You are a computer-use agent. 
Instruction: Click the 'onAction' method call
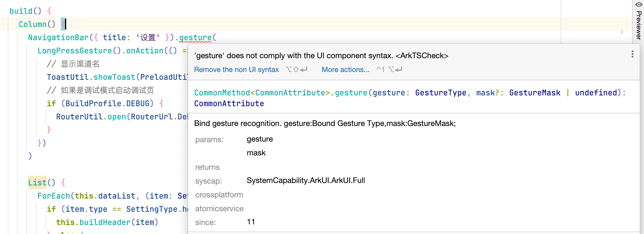pyautogui.click(x=145, y=51)
